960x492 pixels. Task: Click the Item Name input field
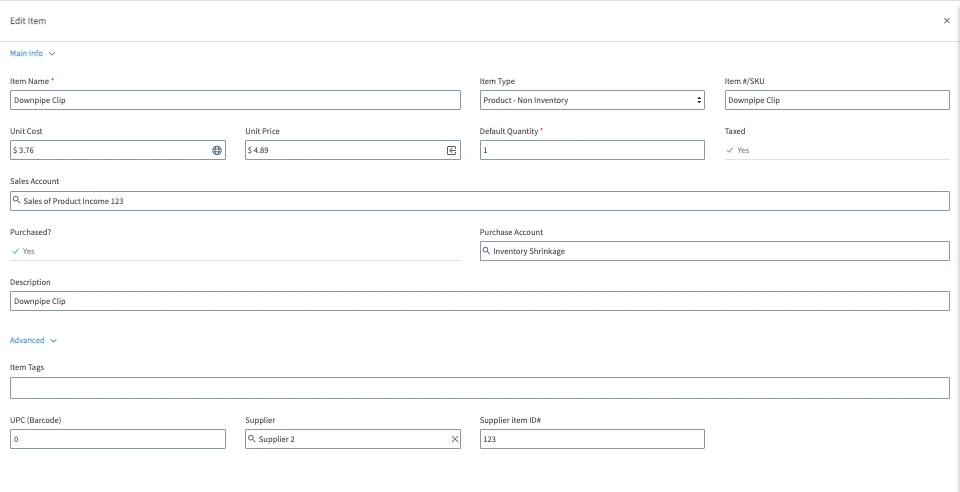[x=235, y=100]
